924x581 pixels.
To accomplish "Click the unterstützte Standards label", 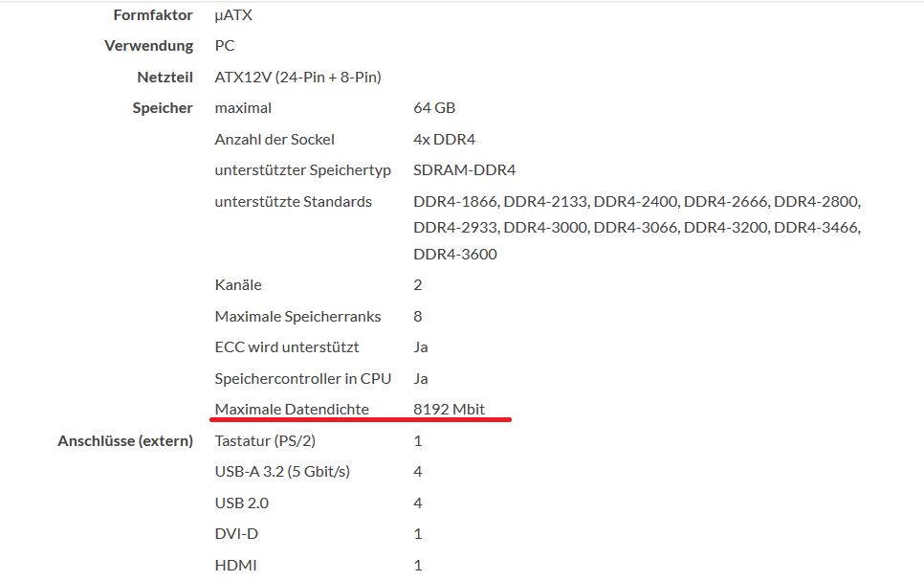I will (x=293, y=201).
